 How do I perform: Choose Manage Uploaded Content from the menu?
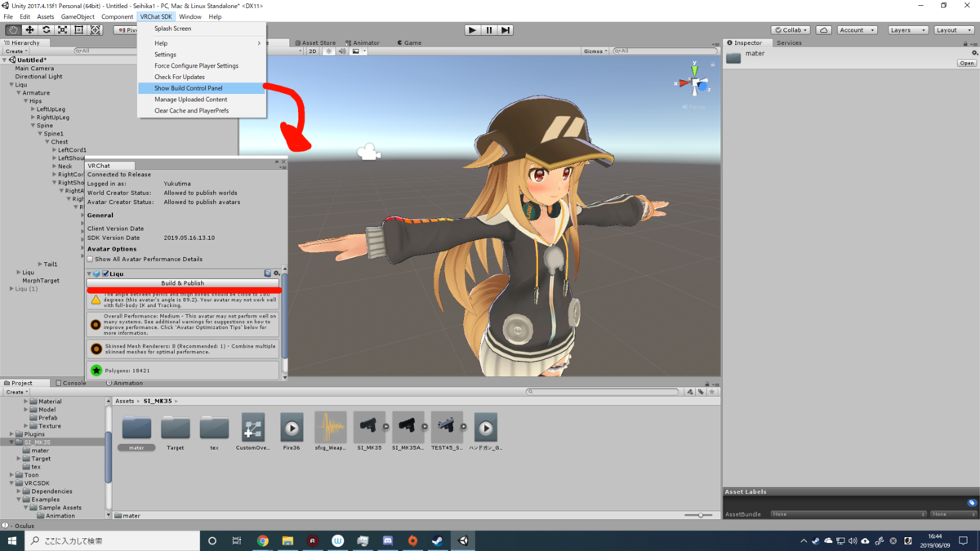pos(202,100)
